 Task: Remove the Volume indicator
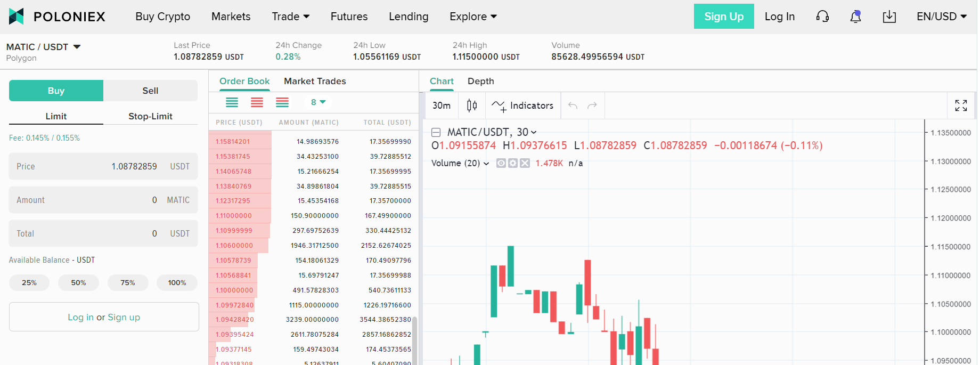(525, 163)
